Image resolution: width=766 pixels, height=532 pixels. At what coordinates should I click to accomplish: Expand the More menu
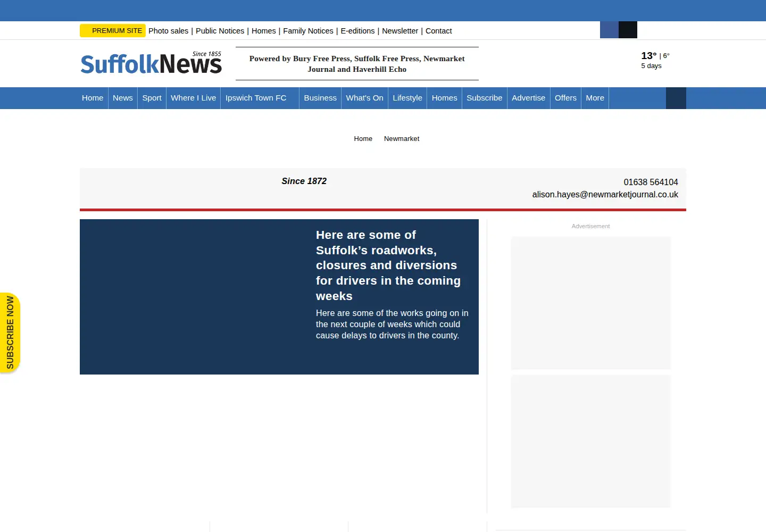[x=595, y=98]
